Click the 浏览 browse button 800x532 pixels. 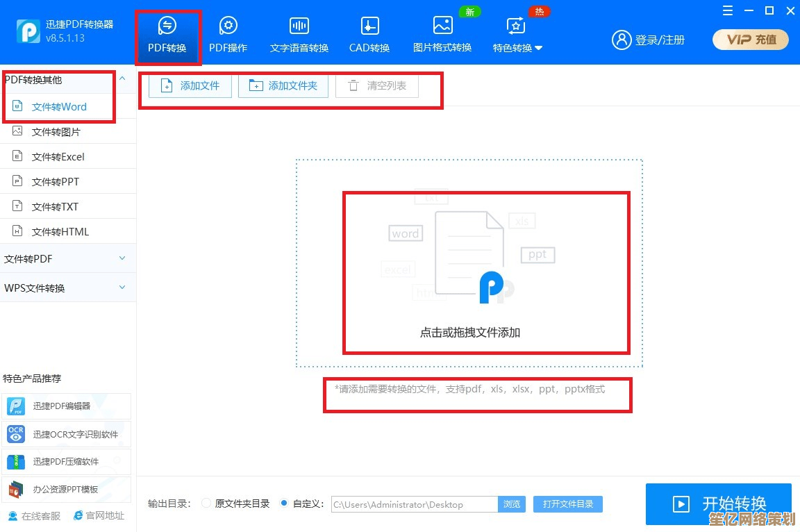pos(512,504)
